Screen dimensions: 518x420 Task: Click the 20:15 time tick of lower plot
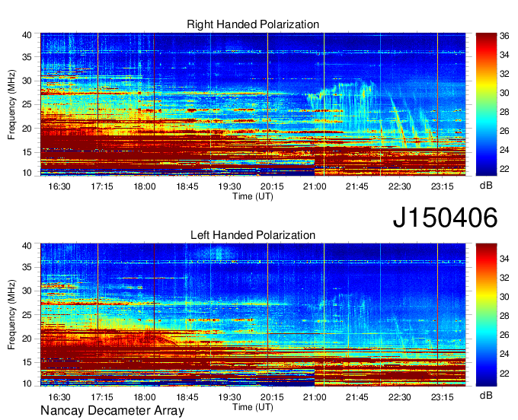point(272,397)
